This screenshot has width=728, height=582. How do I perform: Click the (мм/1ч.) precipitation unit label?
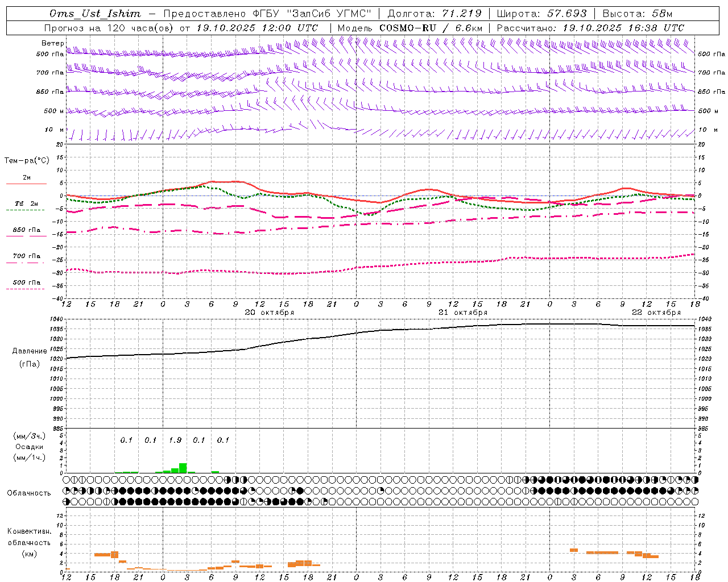coord(29,458)
